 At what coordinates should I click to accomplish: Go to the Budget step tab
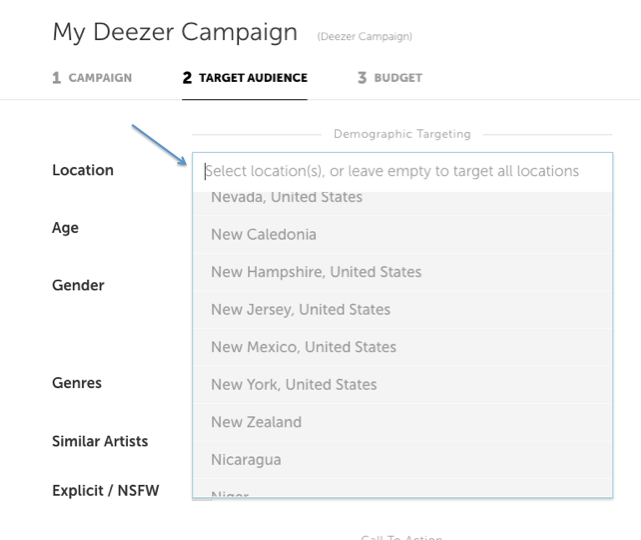pyautogui.click(x=390, y=78)
